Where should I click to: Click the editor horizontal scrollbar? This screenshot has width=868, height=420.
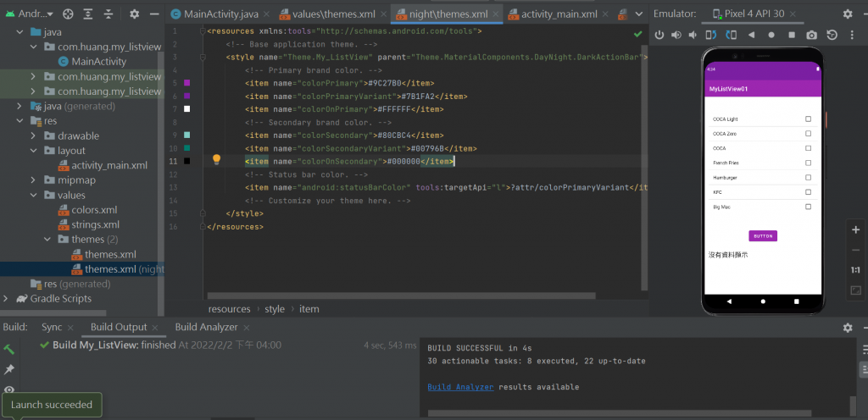tap(401, 296)
